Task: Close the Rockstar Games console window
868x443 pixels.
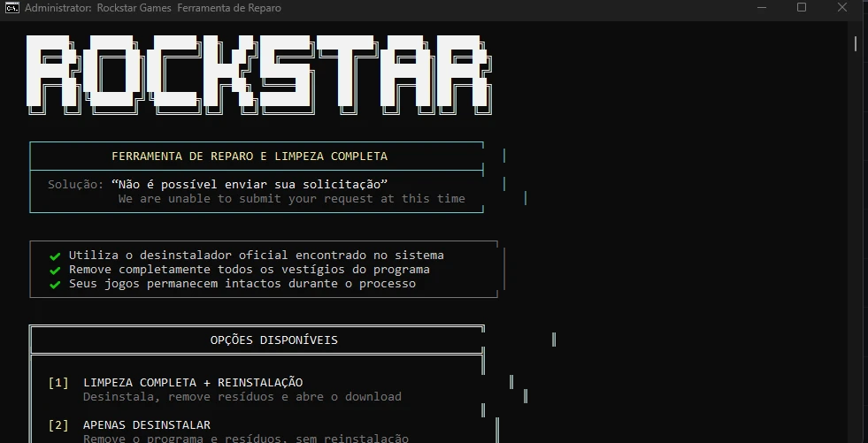Action: pos(842,8)
